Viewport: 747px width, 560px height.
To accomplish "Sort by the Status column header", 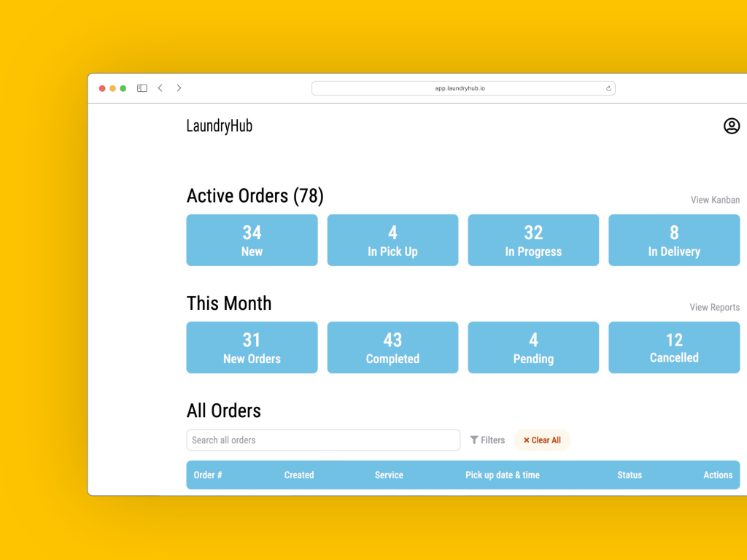I will pos(629,475).
